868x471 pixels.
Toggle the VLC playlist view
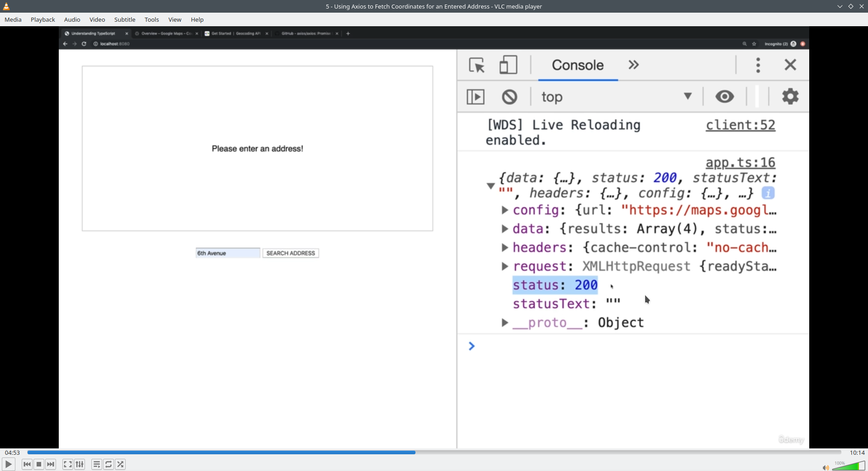tap(96, 464)
